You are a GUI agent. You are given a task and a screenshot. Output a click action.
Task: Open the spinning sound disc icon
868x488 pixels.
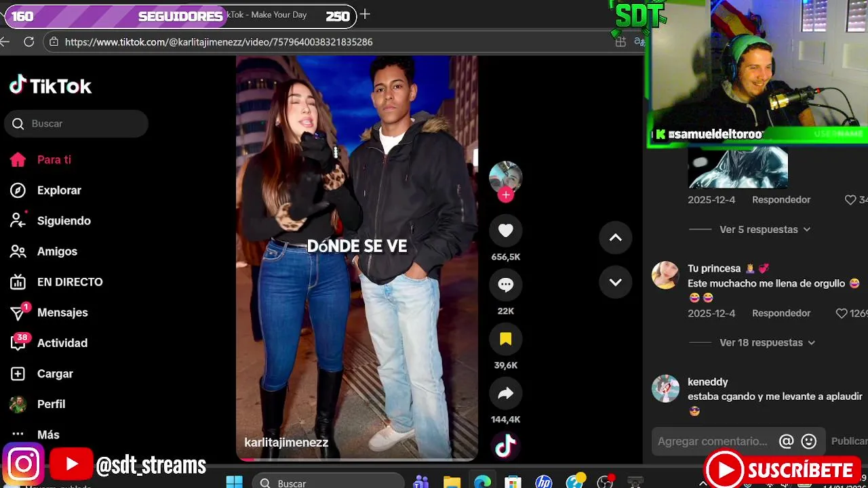click(x=506, y=446)
